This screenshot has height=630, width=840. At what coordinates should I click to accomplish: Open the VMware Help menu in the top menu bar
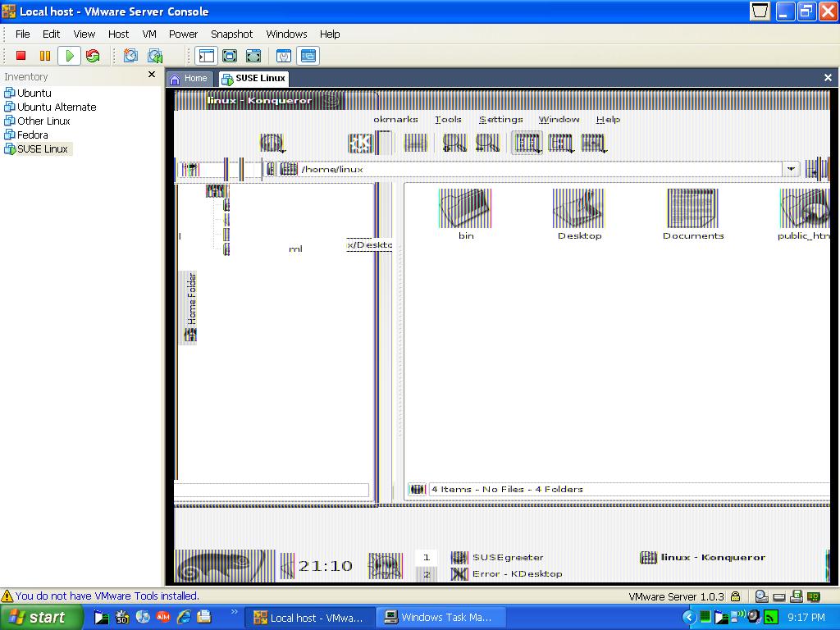pos(330,34)
